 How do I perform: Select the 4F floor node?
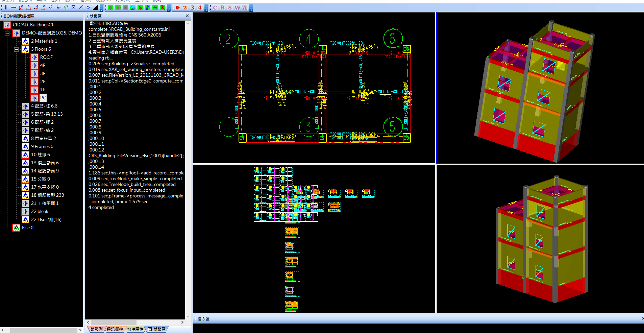(43, 65)
